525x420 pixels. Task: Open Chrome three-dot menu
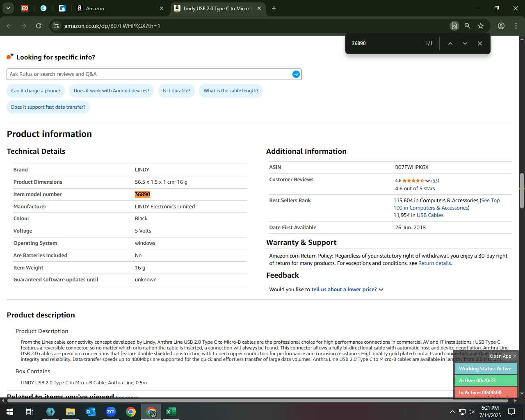coord(516,26)
